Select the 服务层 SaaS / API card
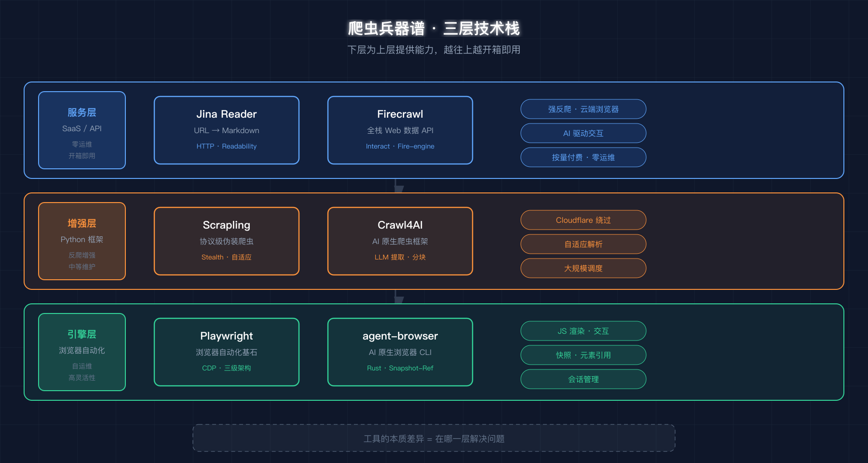This screenshot has height=463, width=868. coord(82,130)
